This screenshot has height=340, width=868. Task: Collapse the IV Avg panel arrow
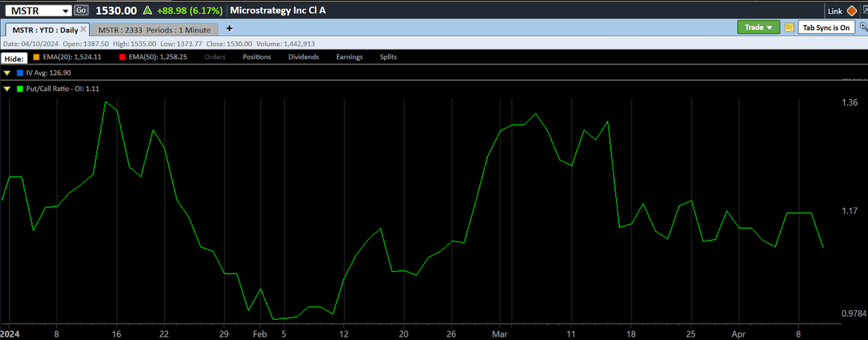7,73
